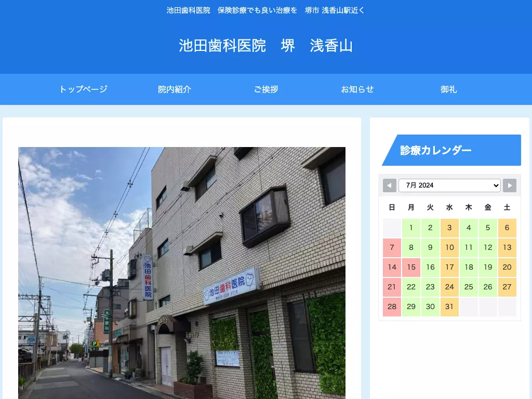Screen dimensions: 532x399
Task: Select calendar date 10
Action: [x=449, y=247]
